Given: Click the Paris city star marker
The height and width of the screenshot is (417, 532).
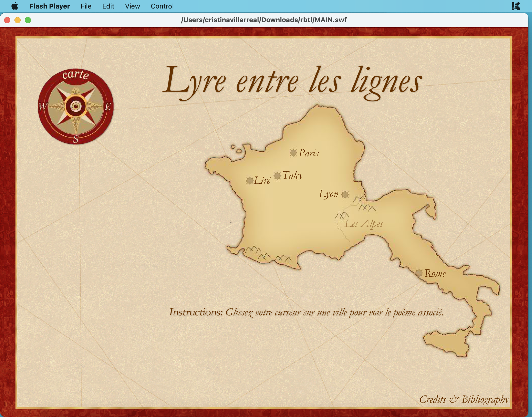Looking at the screenshot, I should (293, 153).
